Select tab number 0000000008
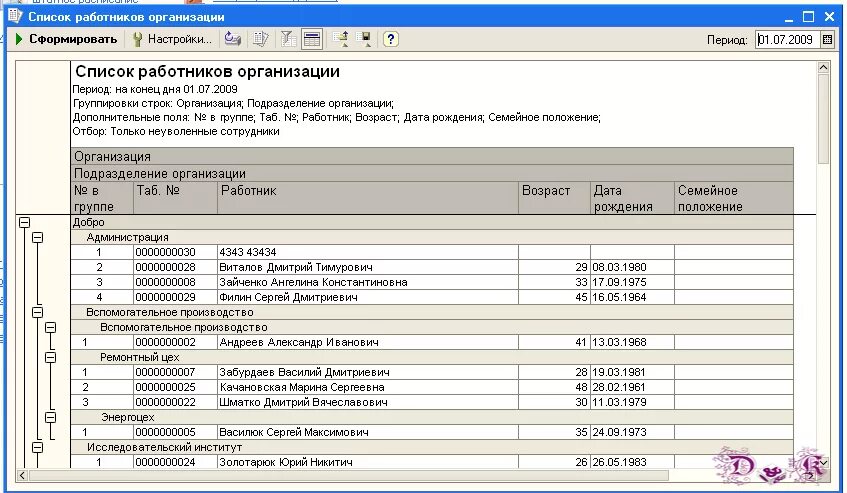This screenshot has height=493, width=847. [165, 282]
